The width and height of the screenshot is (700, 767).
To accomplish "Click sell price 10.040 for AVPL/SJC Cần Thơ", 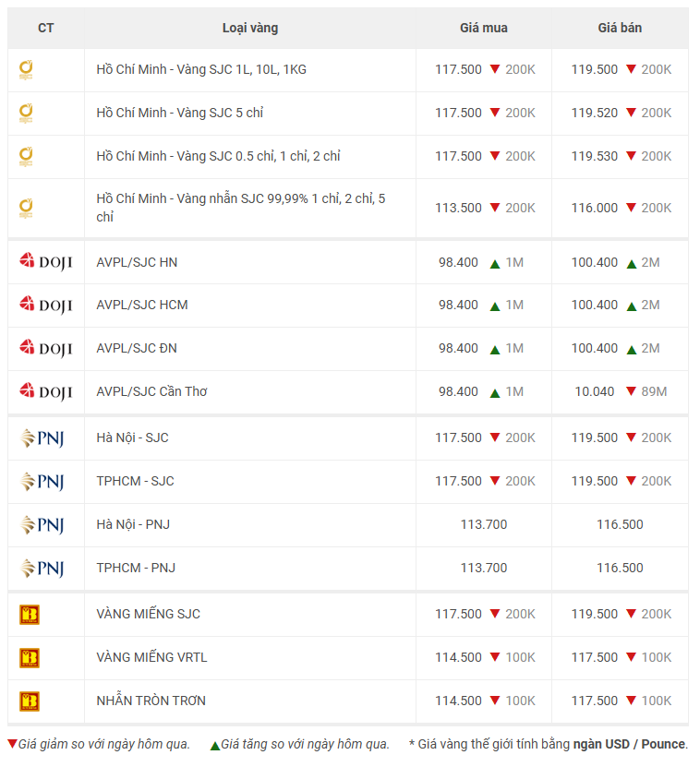I will (595, 391).
